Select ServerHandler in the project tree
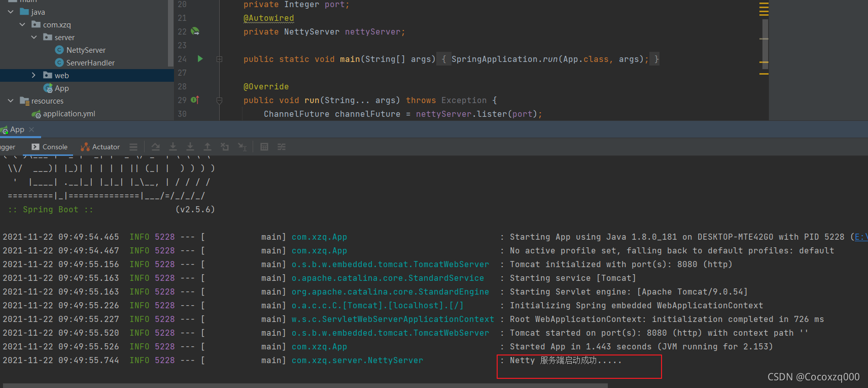The height and width of the screenshot is (388, 868). point(90,62)
